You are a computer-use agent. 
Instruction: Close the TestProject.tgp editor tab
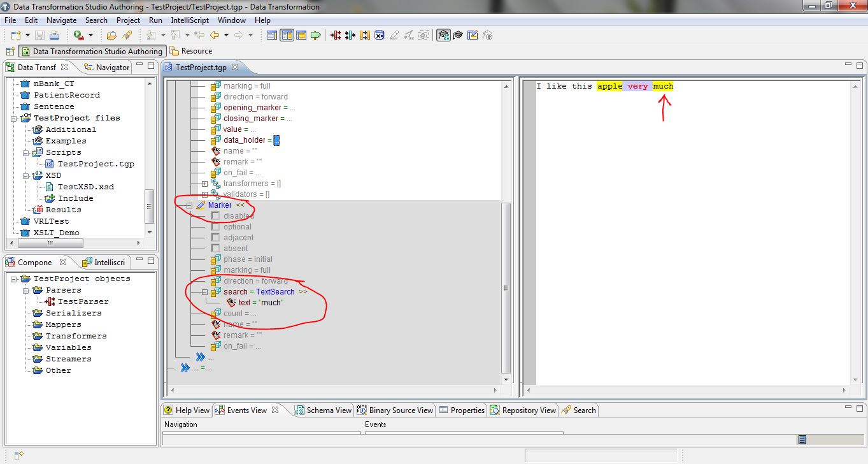pos(234,67)
